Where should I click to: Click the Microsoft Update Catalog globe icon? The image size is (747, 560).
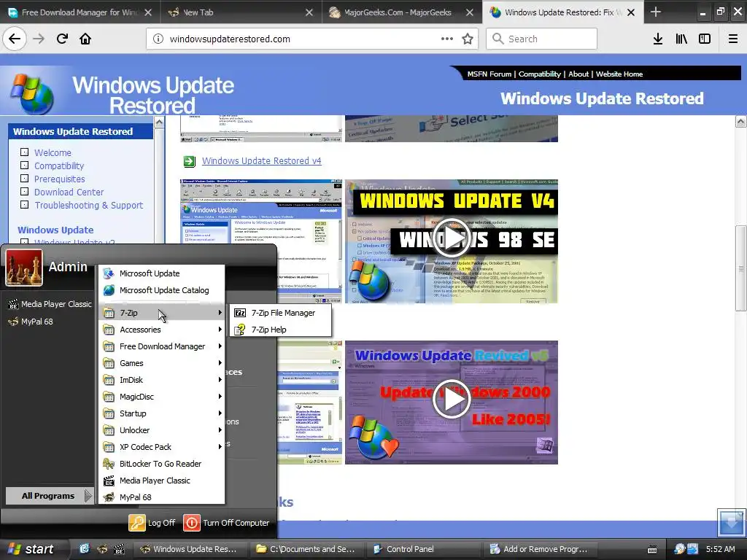click(109, 290)
